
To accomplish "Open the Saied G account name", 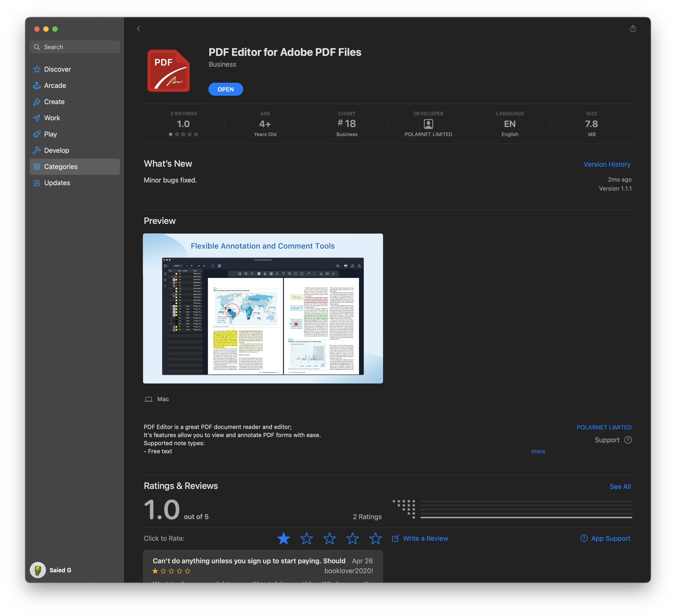I will click(x=60, y=570).
